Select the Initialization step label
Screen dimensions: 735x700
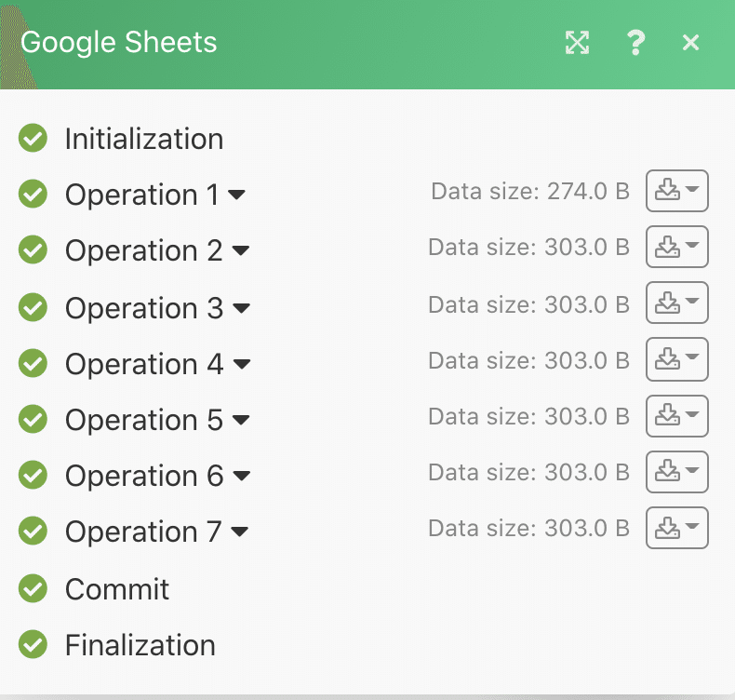(144, 139)
